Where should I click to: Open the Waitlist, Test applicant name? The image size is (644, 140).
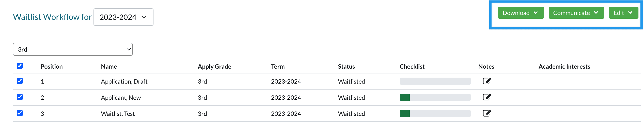[x=118, y=114]
